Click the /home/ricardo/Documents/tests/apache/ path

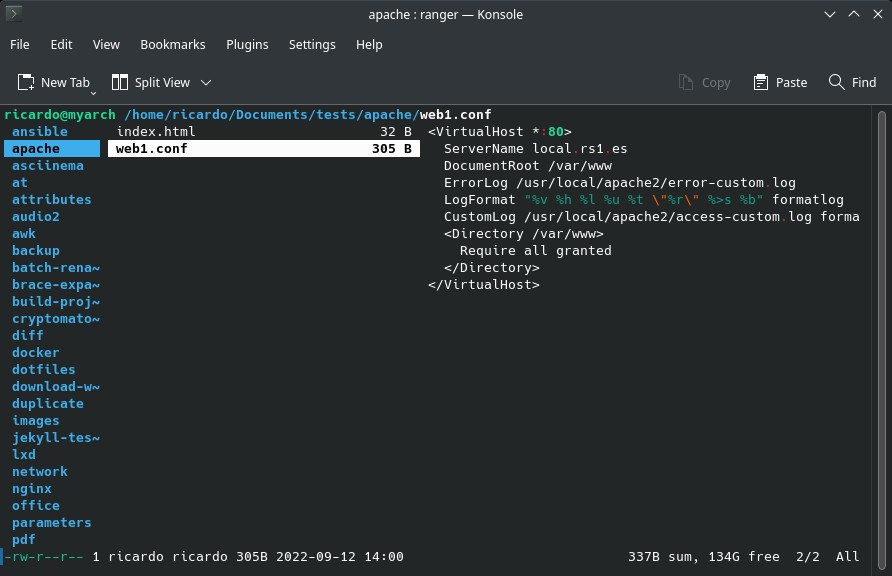point(272,114)
